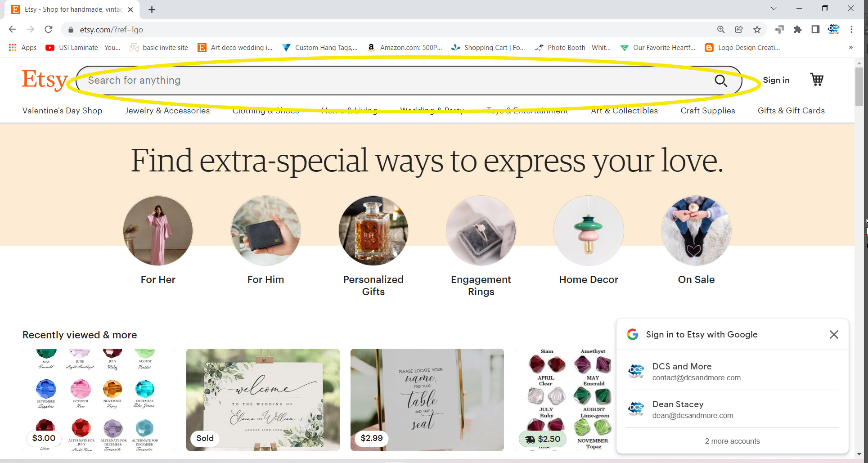Click the Etsy logo
This screenshot has height=463, width=868.
click(45, 80)
